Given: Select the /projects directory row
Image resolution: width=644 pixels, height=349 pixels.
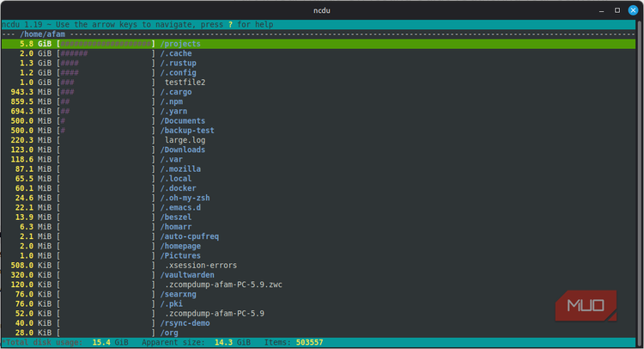Looking at the screenshot, I should tap(319, 44).
